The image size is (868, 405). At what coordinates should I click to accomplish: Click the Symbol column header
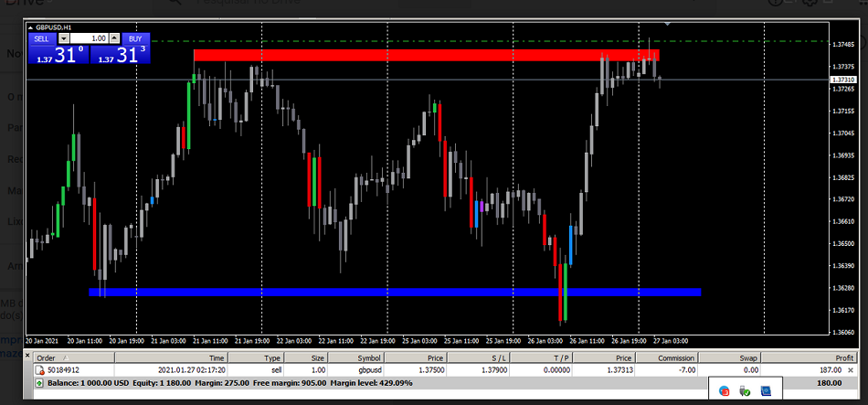(357, 358)
